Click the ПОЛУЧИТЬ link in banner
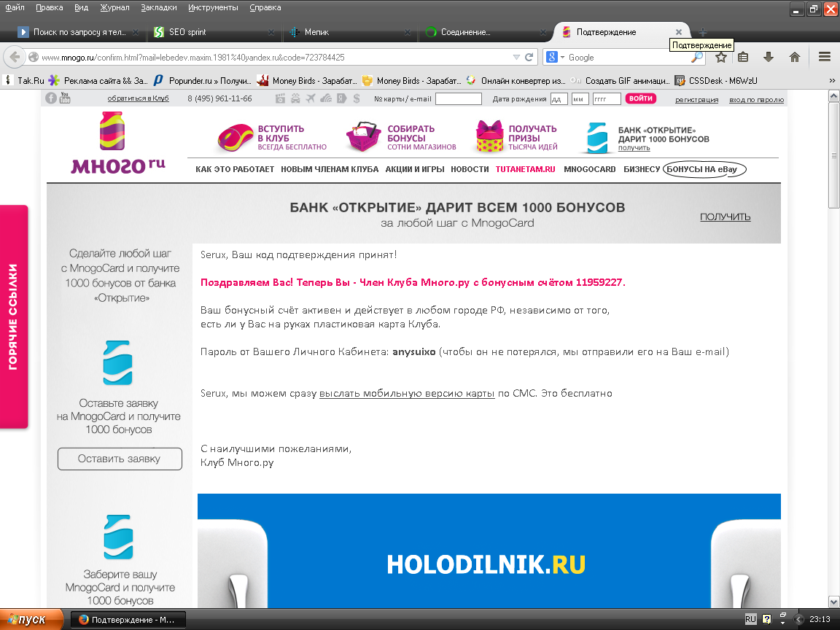 (725, 217)
